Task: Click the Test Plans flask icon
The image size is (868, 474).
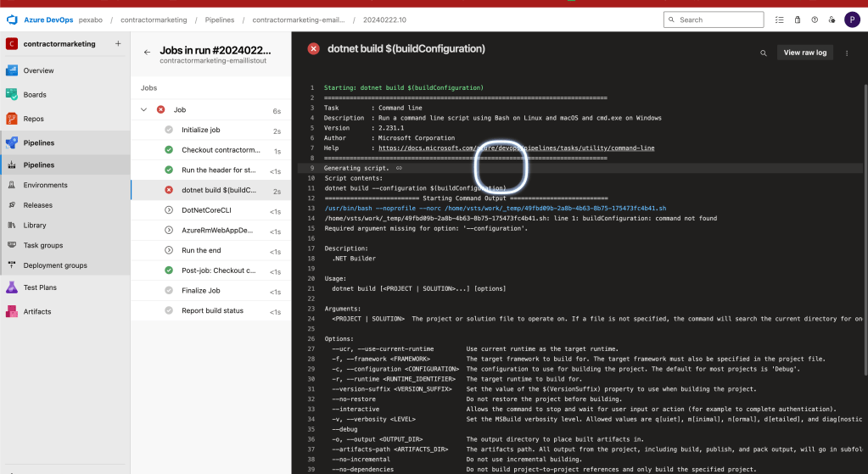Action: click(x=12, y=287)
